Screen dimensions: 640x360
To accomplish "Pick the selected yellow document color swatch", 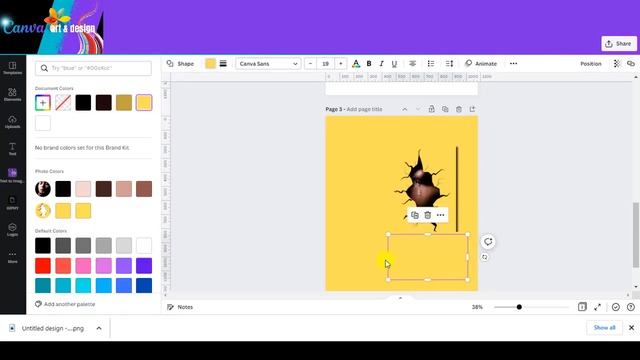I will point(144,103).
